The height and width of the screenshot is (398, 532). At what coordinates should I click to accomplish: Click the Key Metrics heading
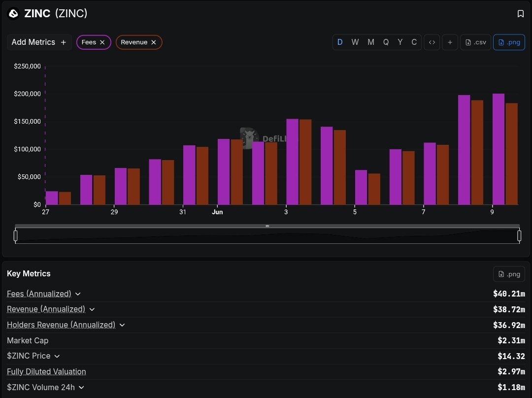click(x=29, y=273)
